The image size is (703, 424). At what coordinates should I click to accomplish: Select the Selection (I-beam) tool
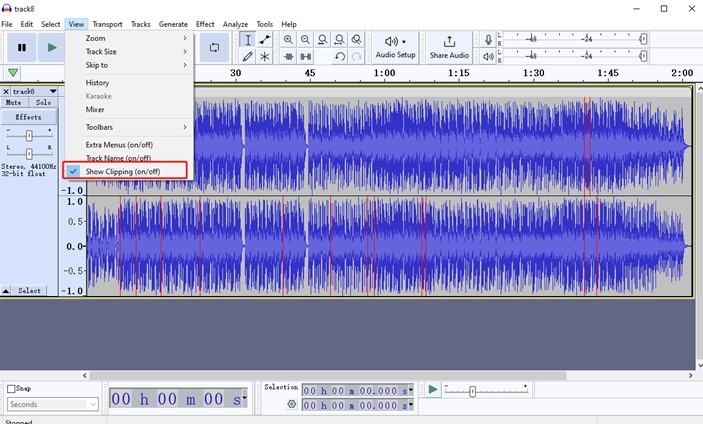pyautogui.click(x=247, y=40)
